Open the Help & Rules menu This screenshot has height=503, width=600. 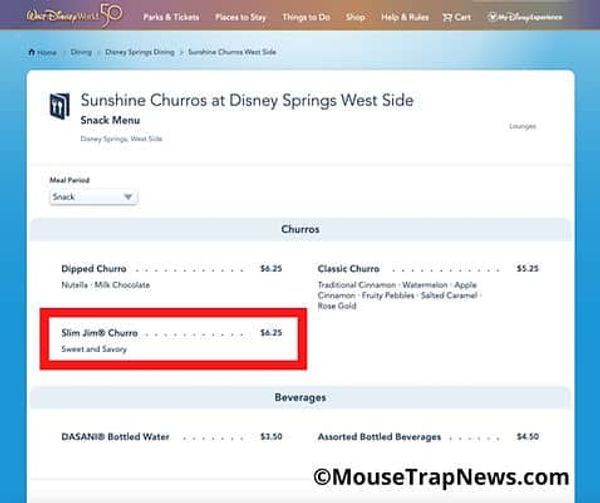(x=405, y=17)
